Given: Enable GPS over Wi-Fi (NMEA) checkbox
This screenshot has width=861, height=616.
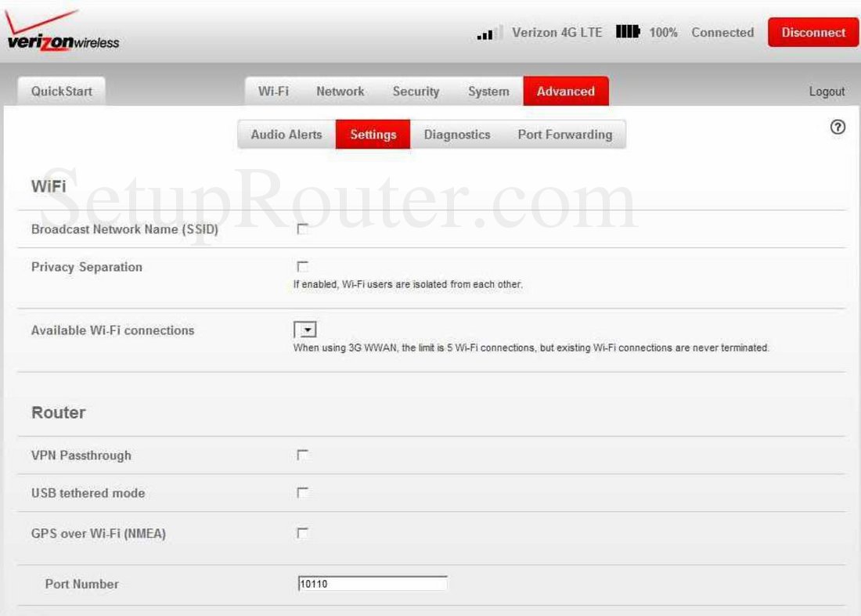Looking at the screenshot, I should 303,532.
